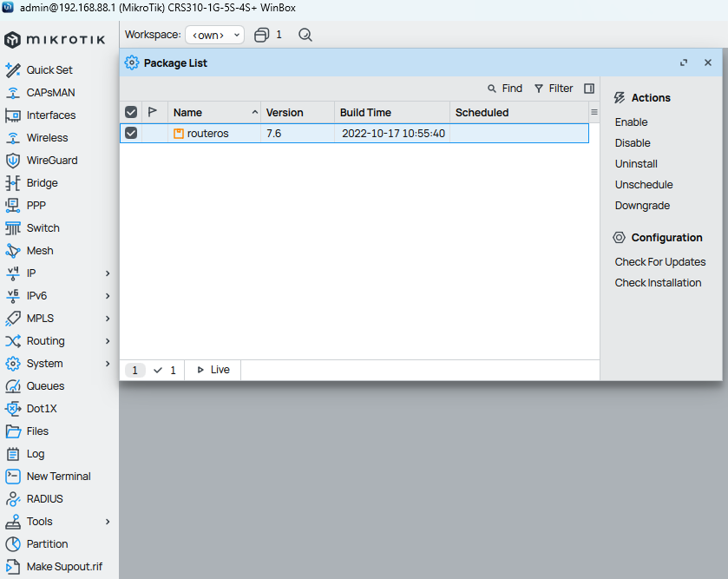Expand the IP submenu
The height and width of the screenshot is (579, 728).
click(108, 273)
